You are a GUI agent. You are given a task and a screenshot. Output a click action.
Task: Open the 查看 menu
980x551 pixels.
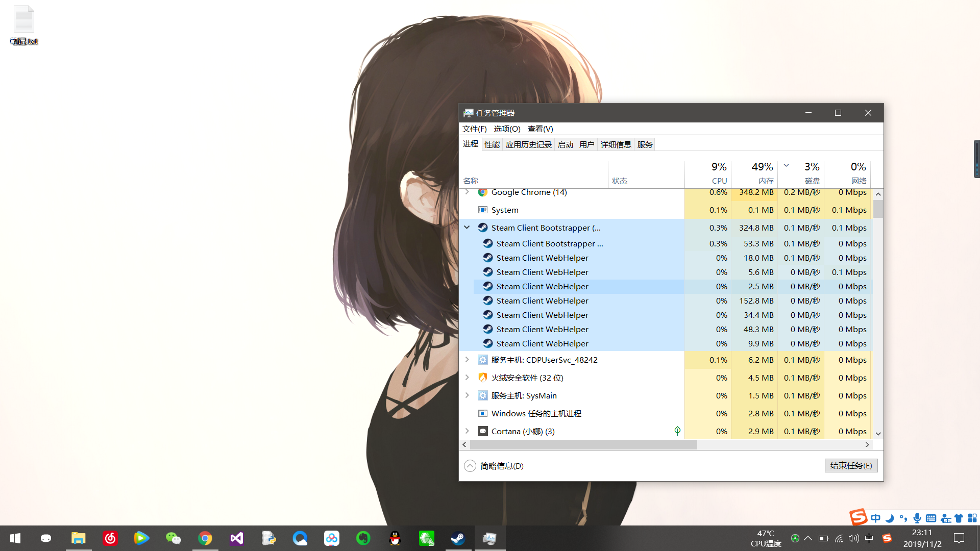click(x=541, y=129)
